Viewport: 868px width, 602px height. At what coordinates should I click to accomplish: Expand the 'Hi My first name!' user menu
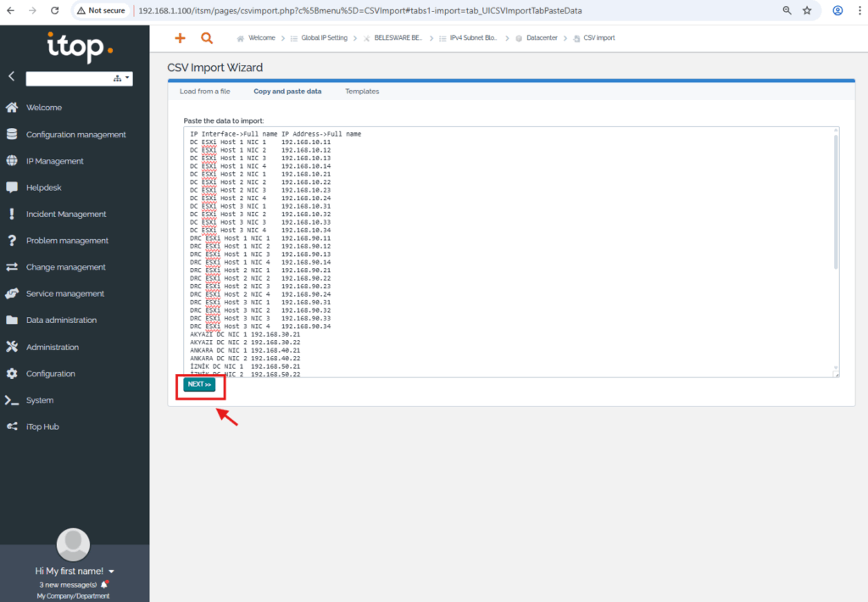tap(111, 571)
